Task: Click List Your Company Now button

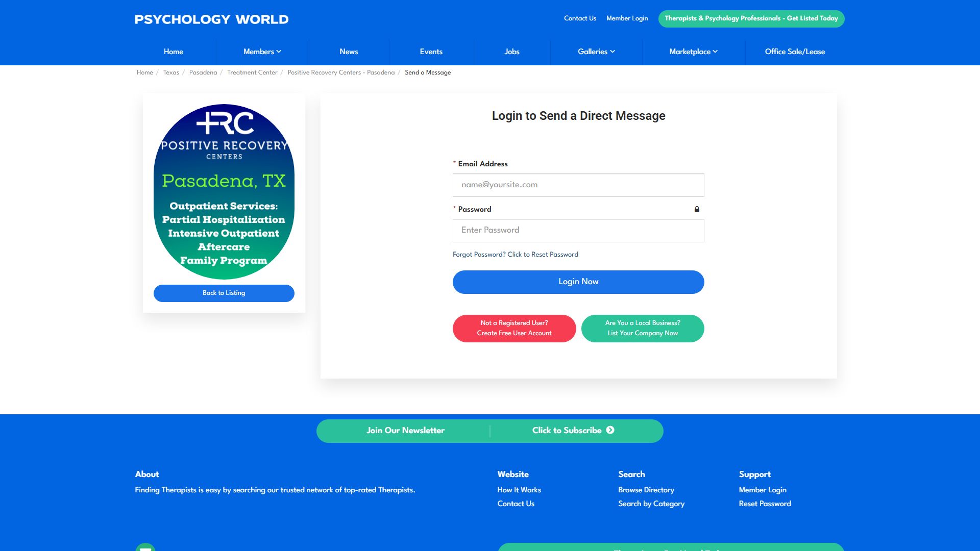Action: 643,329
